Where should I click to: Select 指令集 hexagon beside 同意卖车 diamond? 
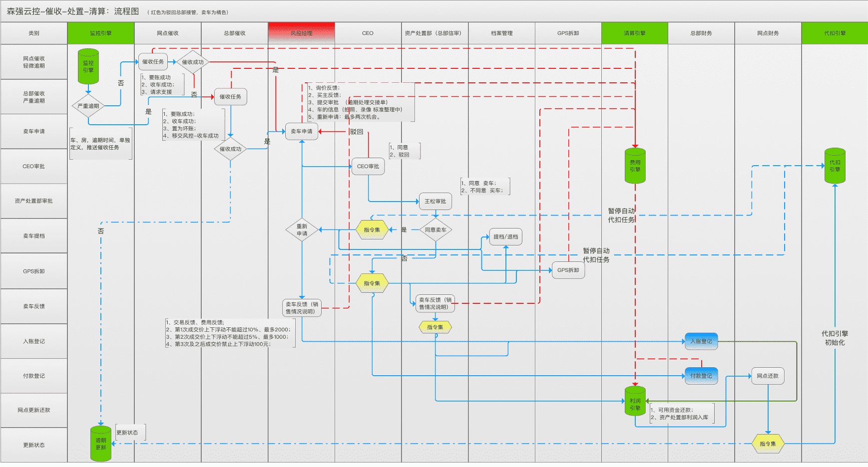372,230
